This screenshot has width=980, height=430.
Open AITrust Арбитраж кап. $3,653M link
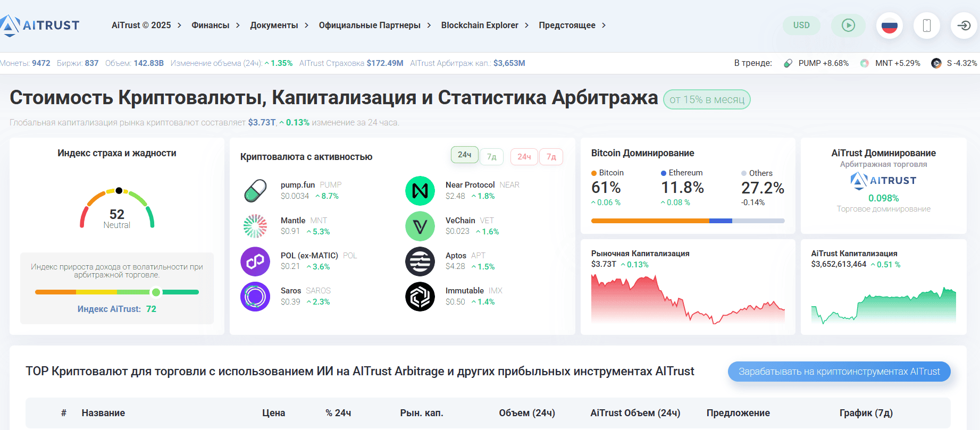tap(467, 63)
